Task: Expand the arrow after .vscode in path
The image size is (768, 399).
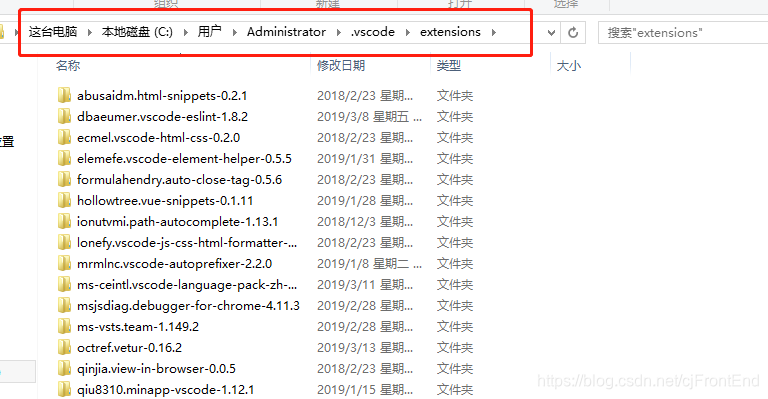Action: click(408, 32)
